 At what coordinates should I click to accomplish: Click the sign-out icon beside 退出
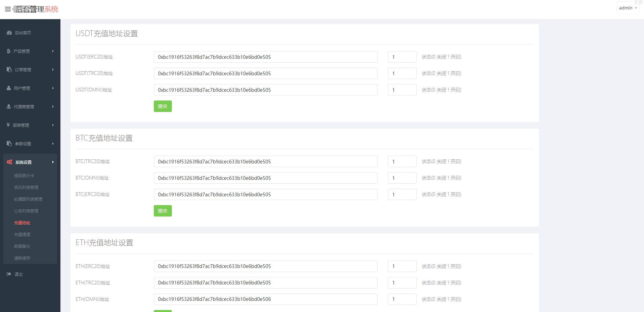(x=9, y=274)
